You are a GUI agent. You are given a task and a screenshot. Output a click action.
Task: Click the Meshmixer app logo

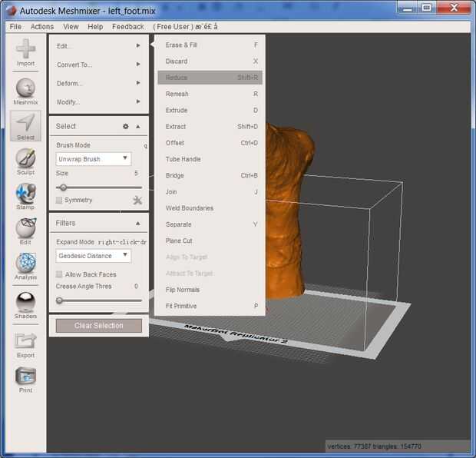12,11
